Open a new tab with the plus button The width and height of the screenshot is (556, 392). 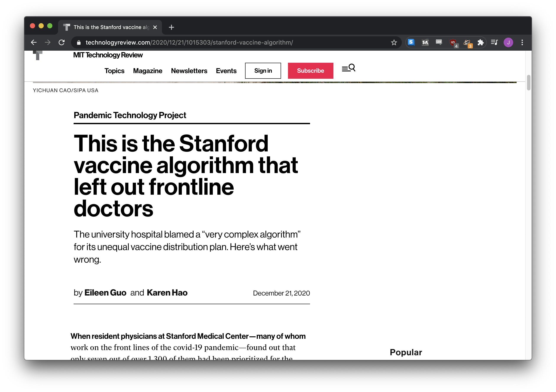[171, 27]
